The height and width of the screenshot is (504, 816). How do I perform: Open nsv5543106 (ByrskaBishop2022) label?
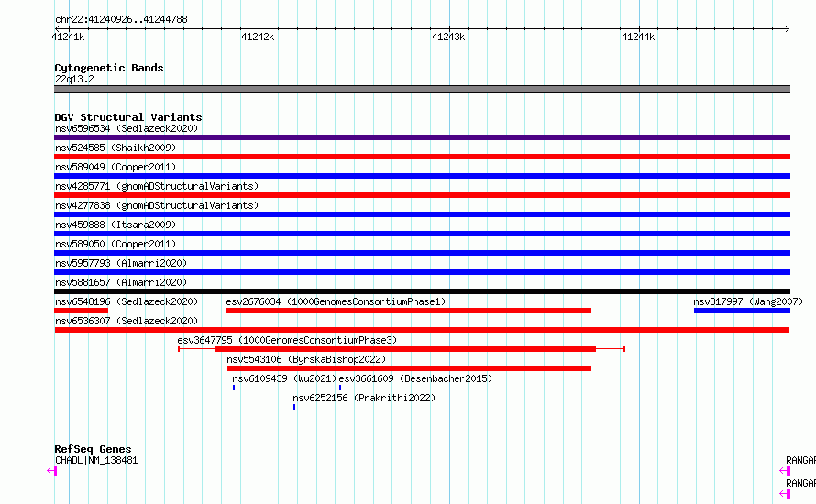click(x=306, y=359)
